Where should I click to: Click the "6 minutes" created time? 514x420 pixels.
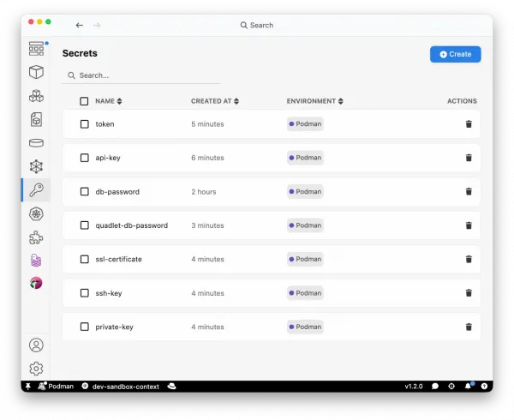(207, 158)
